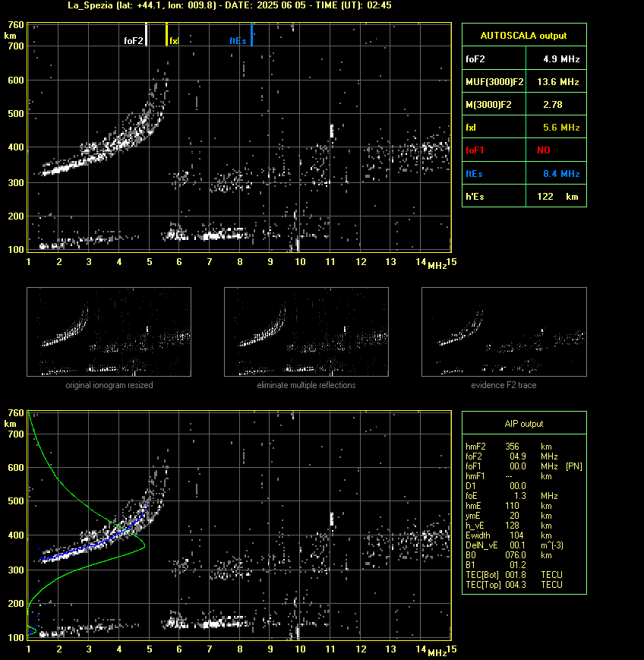The image size is (644, 660).
Task: Select the yellow fxI frequency marker
Action: tap(166, 34)
